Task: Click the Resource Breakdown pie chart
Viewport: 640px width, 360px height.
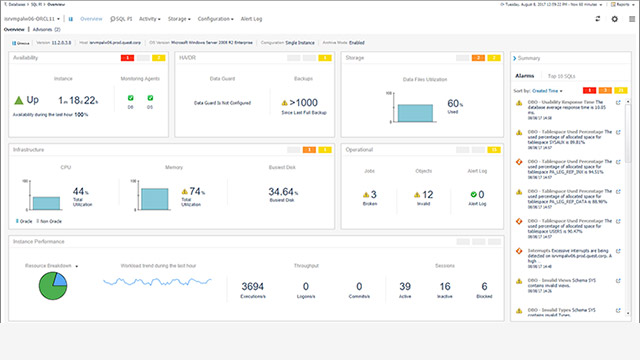Action: 53,286
